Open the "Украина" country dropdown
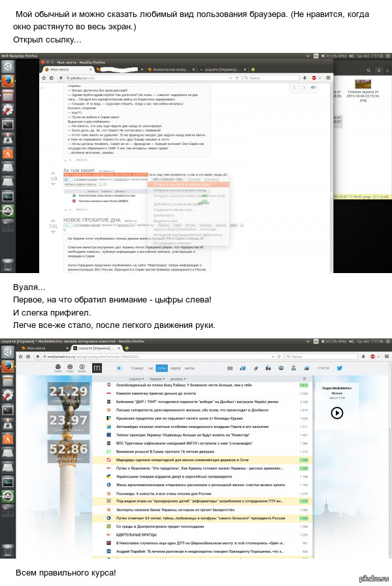This screenshot has width=392, height=586. point(156,378)
